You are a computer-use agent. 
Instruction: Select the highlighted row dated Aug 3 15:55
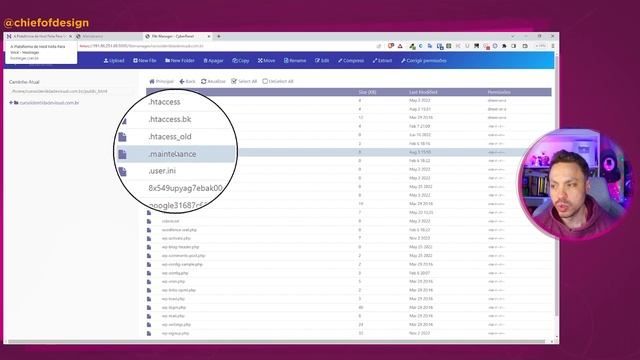coord(349,152)
